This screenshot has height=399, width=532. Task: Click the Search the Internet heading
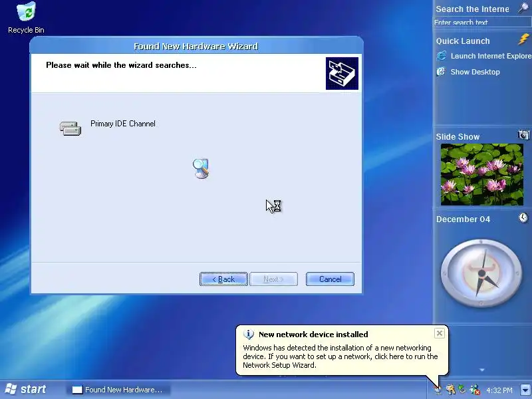coord(472,9)
